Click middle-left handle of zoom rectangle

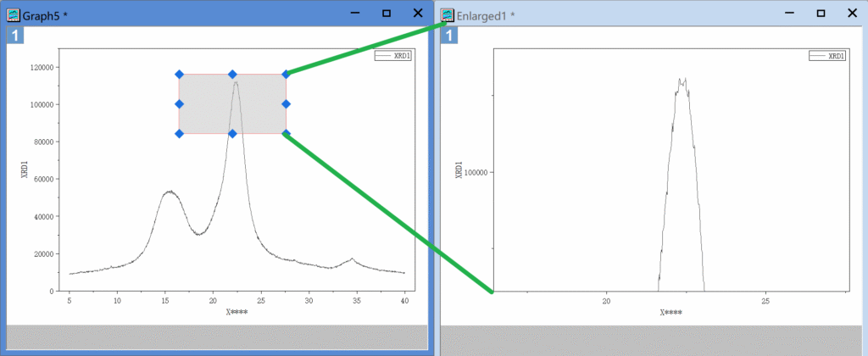[179, 104]
